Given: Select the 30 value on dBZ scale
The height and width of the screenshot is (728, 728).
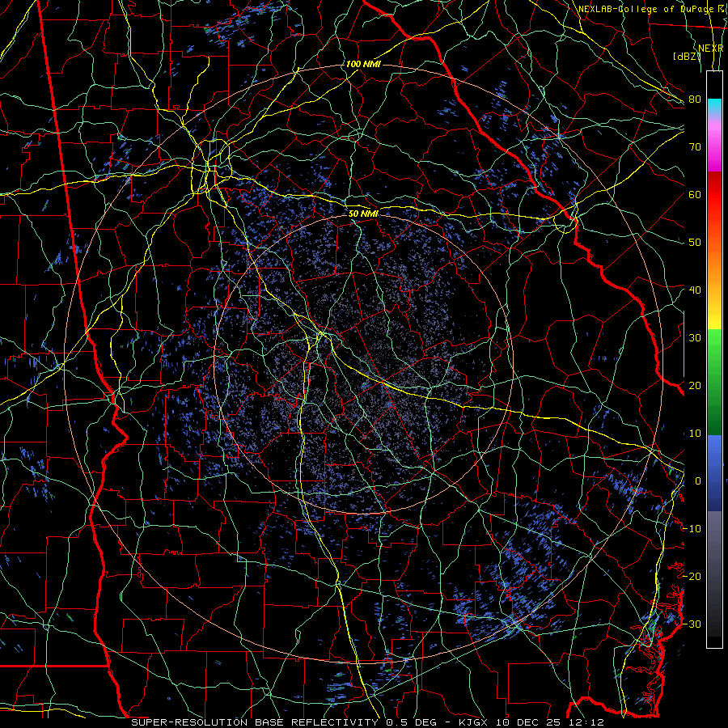Looking at the screenshot, I should [695, 338].
